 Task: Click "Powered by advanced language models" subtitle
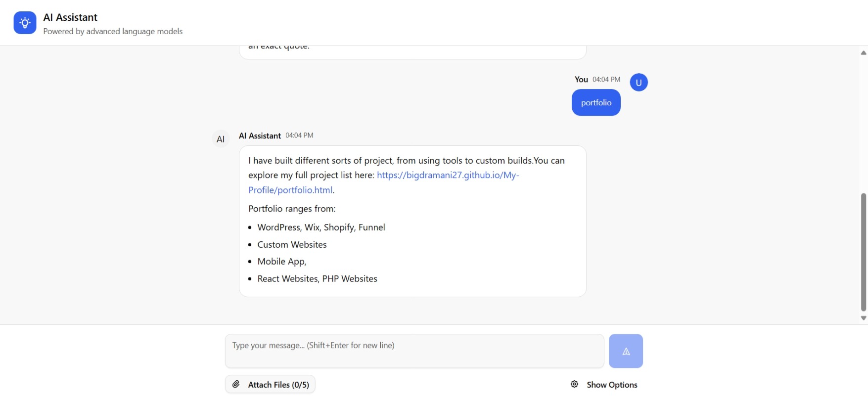tap(113, 32)
